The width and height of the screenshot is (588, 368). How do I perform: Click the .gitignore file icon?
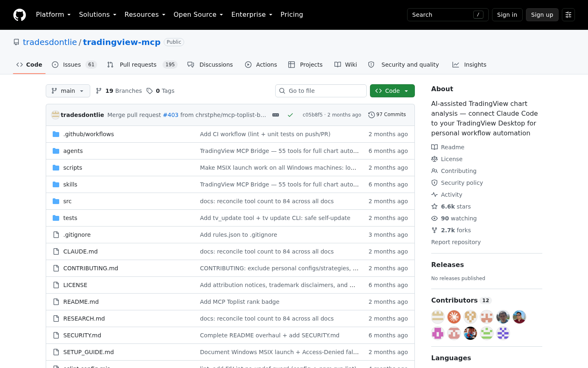coord(56,235)
